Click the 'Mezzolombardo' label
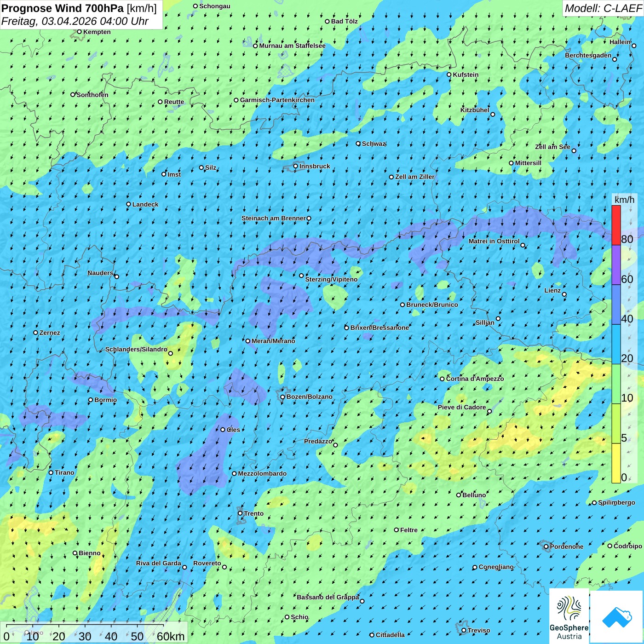The width and height of the screenshot is (644, 644). (x=262, y=473)
